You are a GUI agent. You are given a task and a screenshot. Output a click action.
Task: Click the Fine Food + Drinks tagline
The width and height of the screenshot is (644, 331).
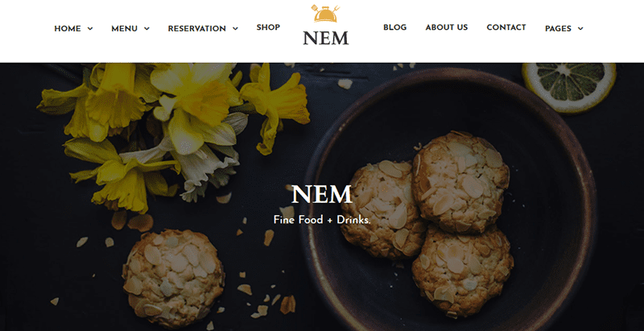(322, 220)
